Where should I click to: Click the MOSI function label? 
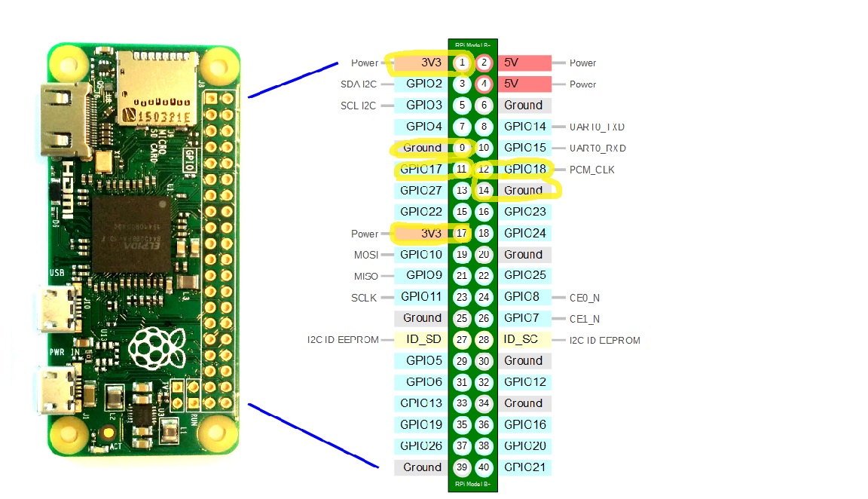click(x=366, y=255)
